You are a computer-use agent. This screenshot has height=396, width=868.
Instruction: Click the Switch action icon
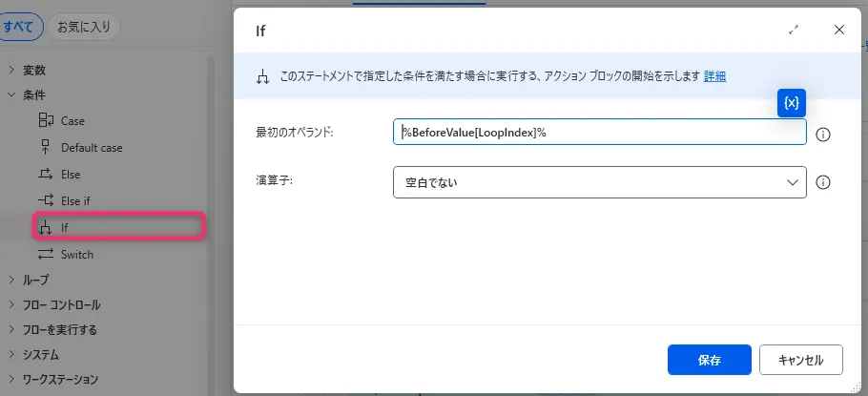tap(46, 255)
